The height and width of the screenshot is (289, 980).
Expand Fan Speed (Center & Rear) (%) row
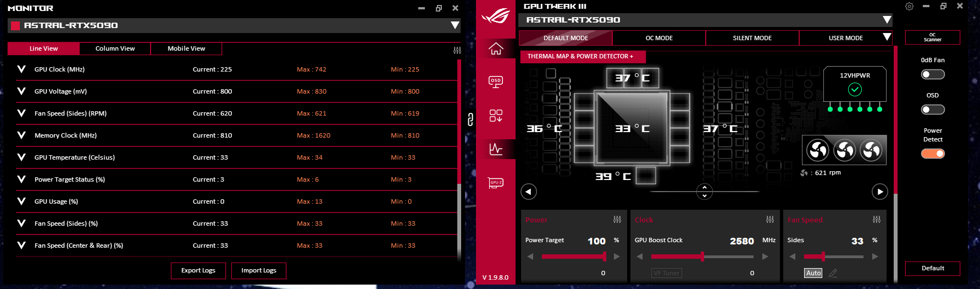click(21, 246)
